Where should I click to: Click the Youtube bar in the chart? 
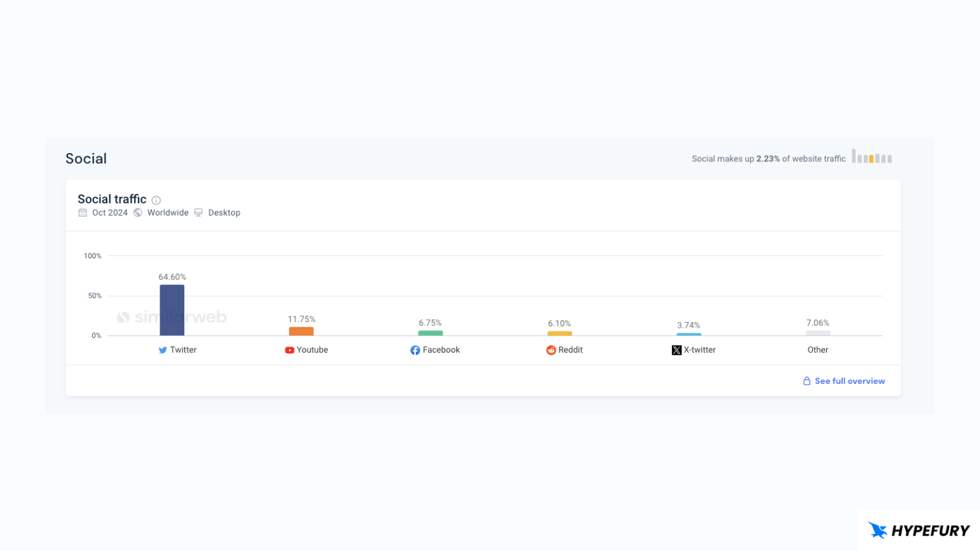pyautogui.click(x=301, y=332)
